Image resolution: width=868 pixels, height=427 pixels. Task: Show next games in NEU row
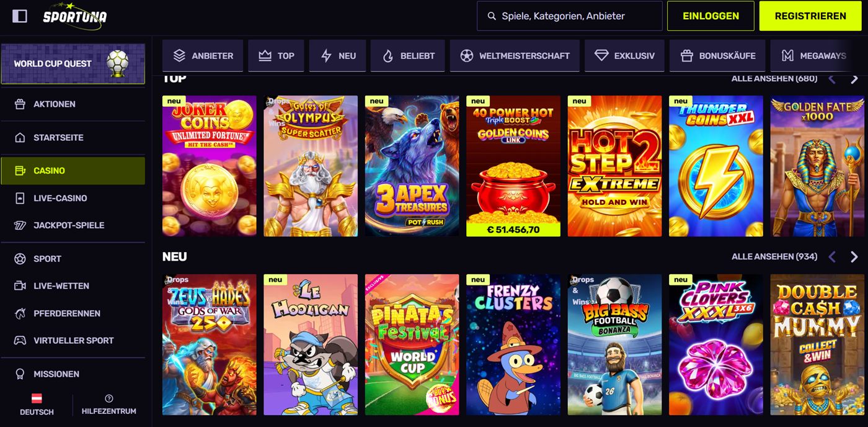[x=854, y=257]
